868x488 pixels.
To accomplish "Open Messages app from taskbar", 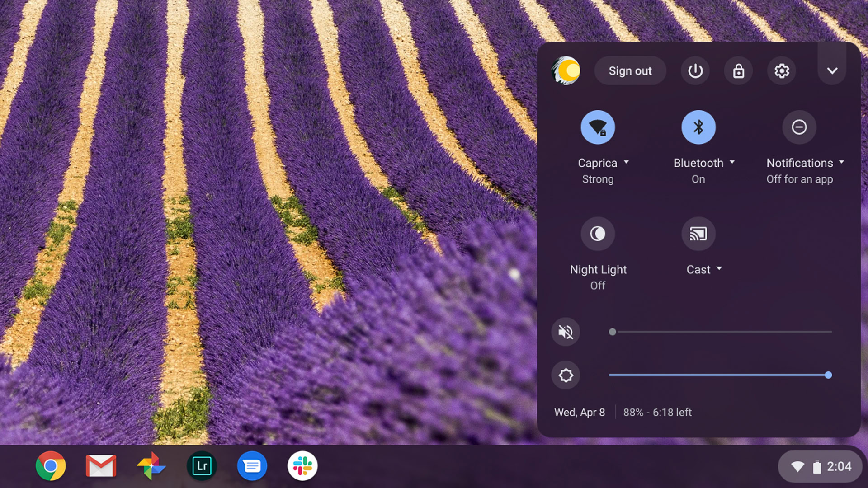I will tap(251, 466).
